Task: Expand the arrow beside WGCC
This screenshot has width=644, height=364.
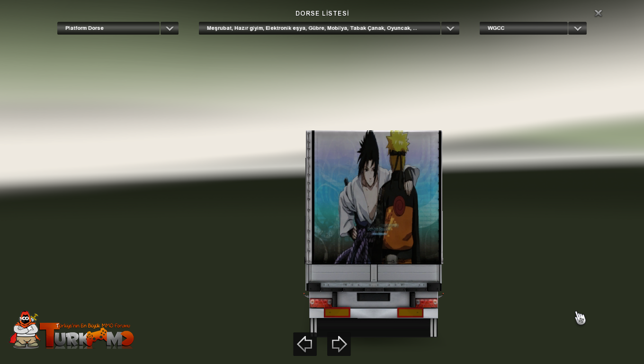Action: (x=578, y=28)
